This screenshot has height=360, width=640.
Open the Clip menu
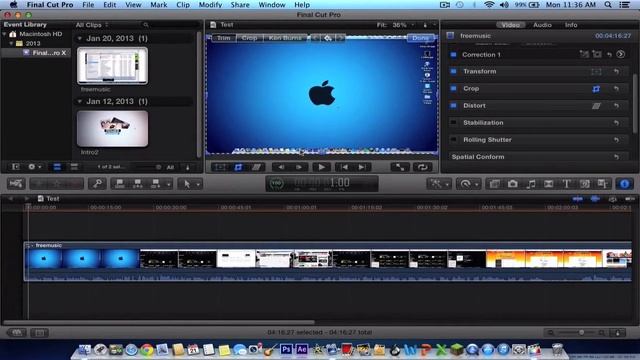183,5
